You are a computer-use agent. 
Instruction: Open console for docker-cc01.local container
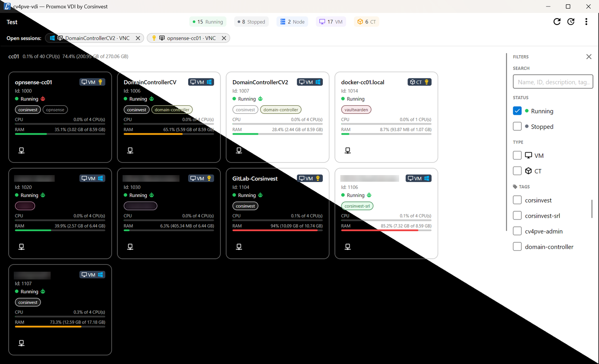347,151
